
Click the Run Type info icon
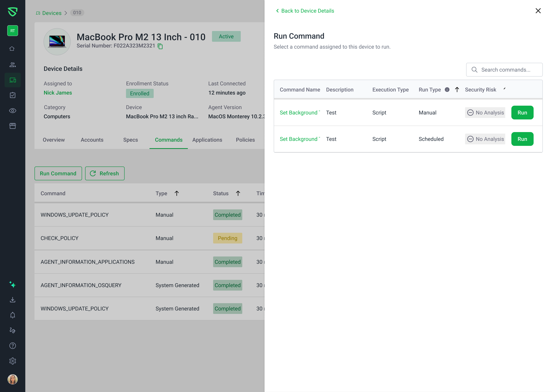[447, 90]
